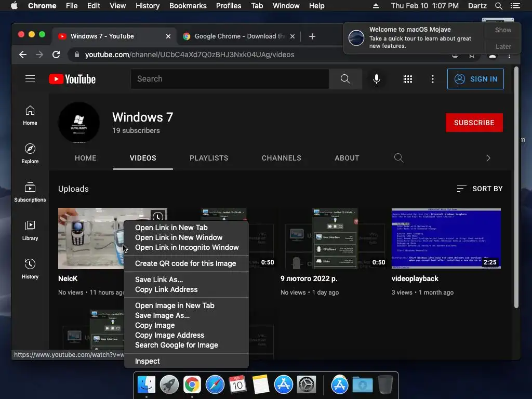Viewport: 532px width, 399px height.
Task: Open Safari from the Dock
Action: [215, 385]
